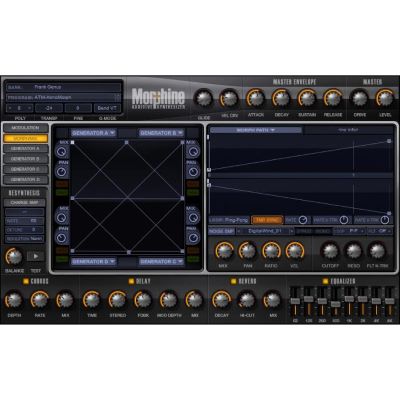Viewport: 400px width, 400px height.
Task: Toggle the Chorus effect on/off
Action: (26, 281)
